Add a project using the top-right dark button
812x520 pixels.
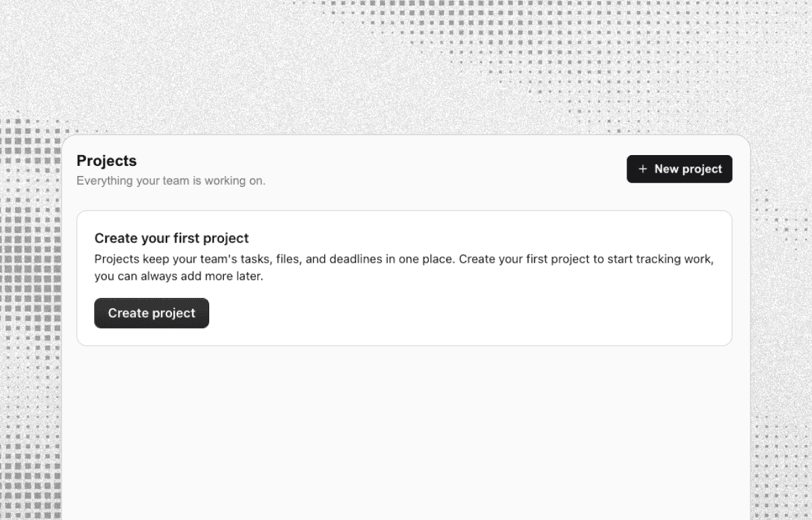click(x=679, y=169)
